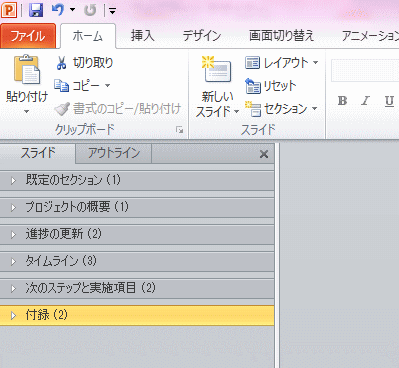Select the プロジェクトの概要 (1) section header
The image size is (399, 368).
137,208
